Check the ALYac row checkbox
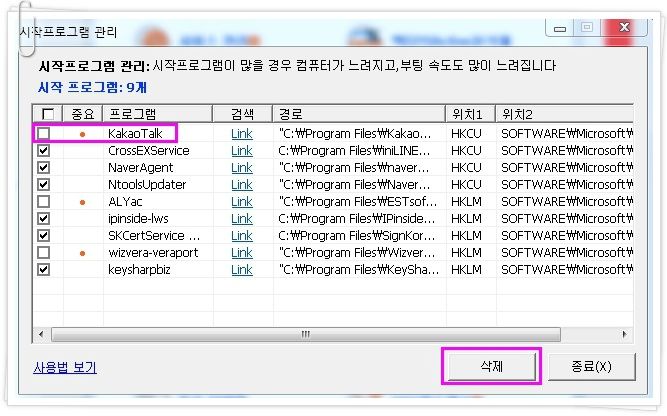 click(x=43, y=202)
